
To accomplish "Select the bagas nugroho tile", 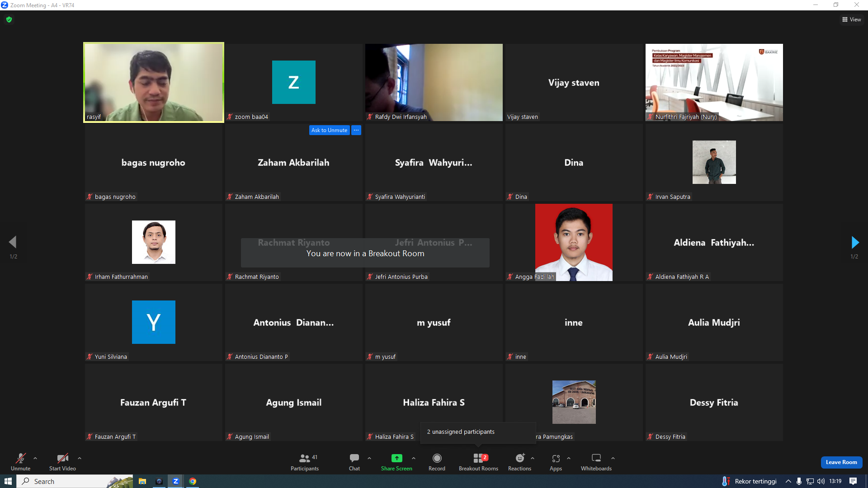I will 154,162.
